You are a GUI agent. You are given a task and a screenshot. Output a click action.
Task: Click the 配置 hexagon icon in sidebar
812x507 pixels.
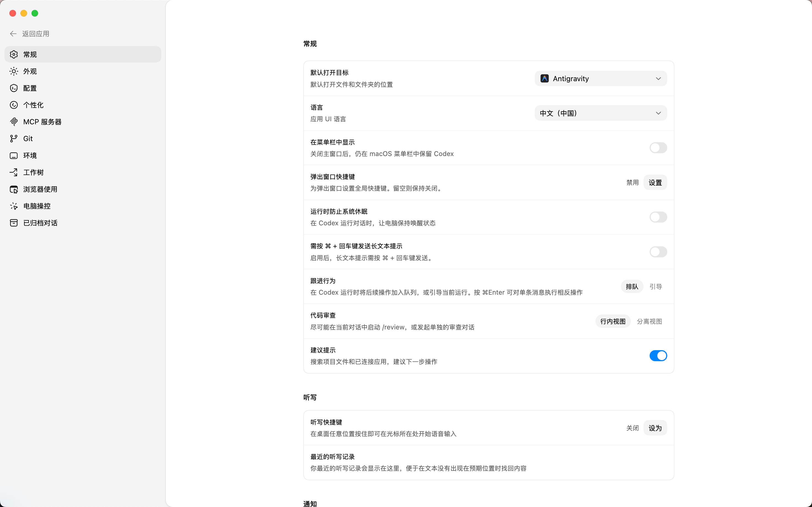click(14, 88)
